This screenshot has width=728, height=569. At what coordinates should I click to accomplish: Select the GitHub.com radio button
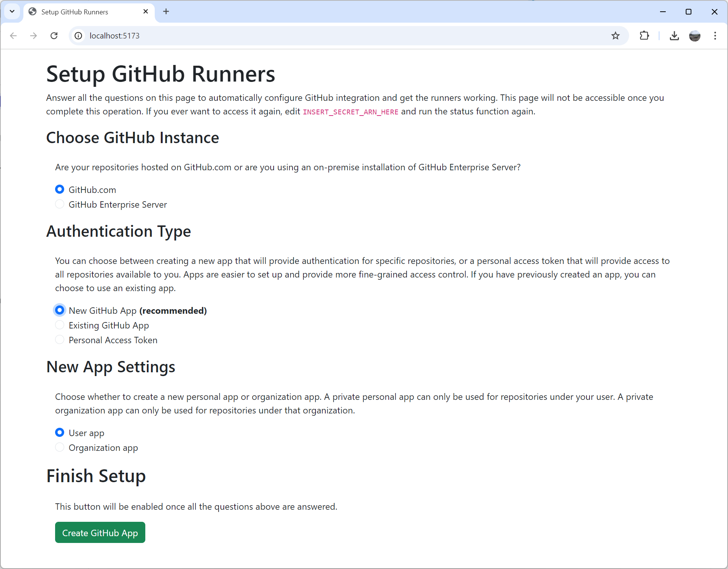tap(60, 189)
